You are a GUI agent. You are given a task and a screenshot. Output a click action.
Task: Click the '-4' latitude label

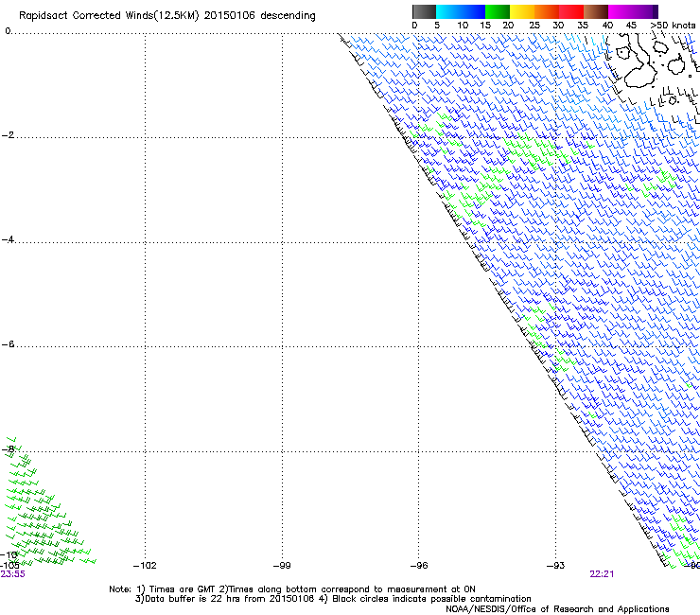tap(8, 239)
